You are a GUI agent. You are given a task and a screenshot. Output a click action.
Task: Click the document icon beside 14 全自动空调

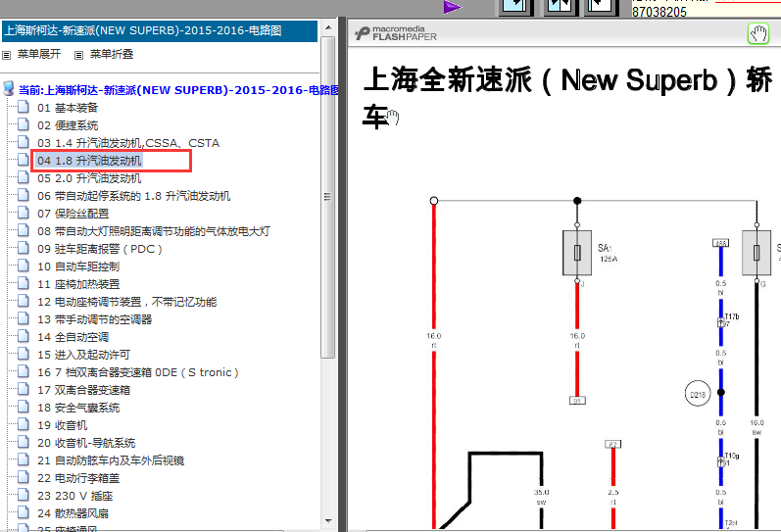[x=23, y=336]
